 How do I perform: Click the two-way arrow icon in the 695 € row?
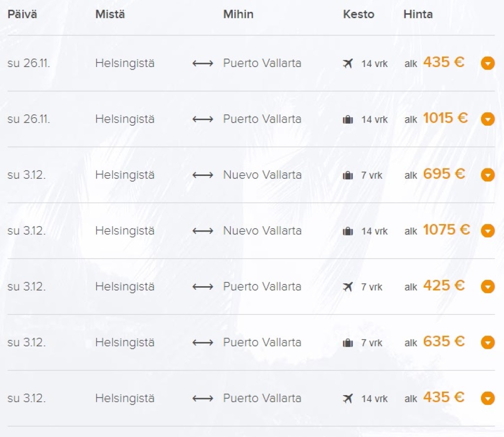[x=202, y=175]
